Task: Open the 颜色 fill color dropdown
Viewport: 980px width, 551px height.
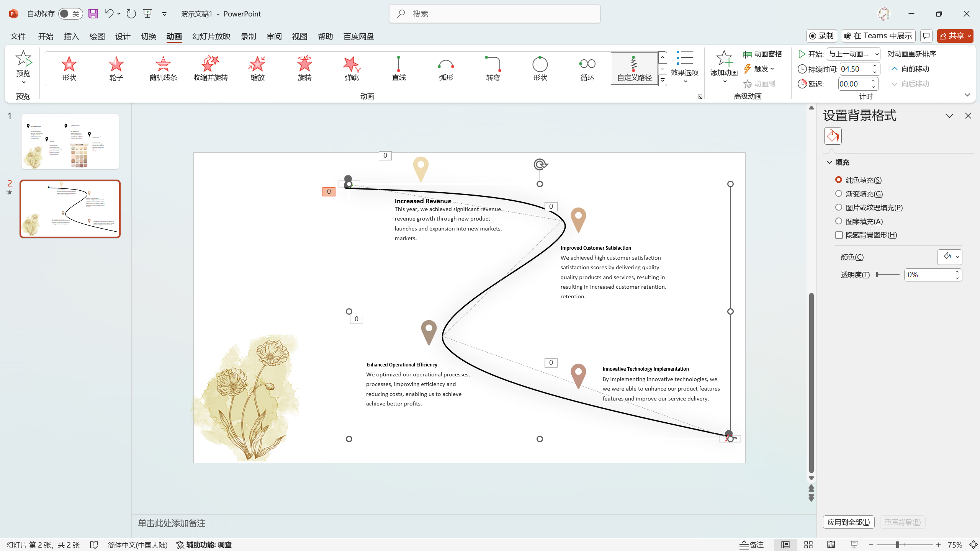Action: pyautogui.click(x=949, y=257)
